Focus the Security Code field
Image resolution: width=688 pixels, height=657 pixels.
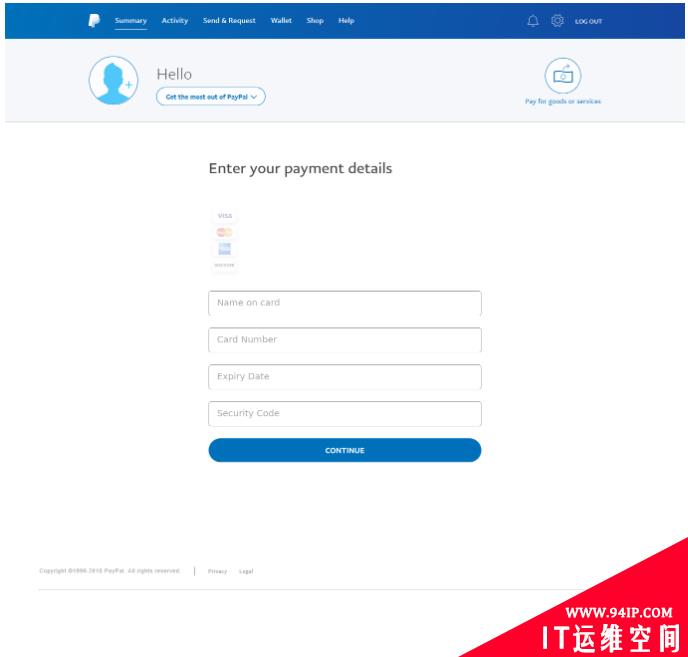[345, 413]
